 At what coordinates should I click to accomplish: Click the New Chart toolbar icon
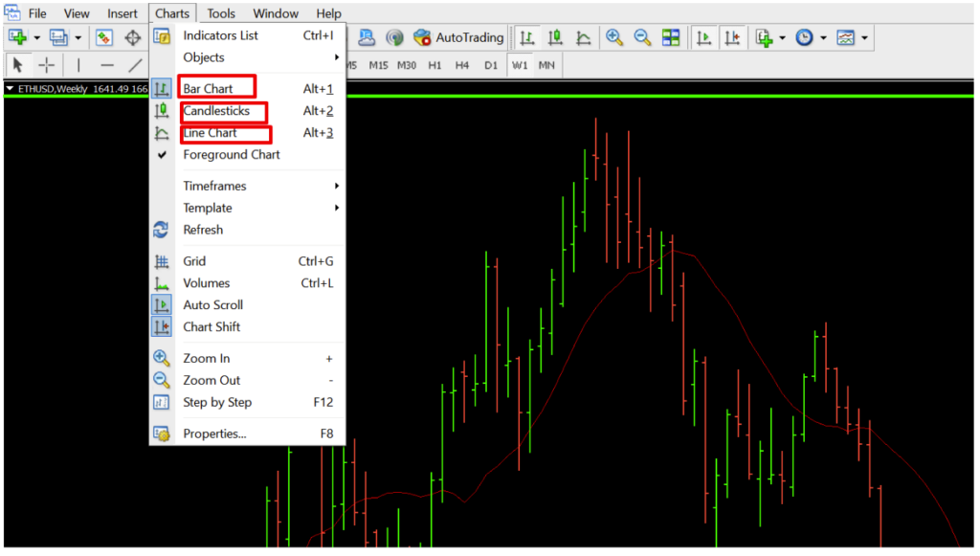pyautogui.click(x=17, y=37)
